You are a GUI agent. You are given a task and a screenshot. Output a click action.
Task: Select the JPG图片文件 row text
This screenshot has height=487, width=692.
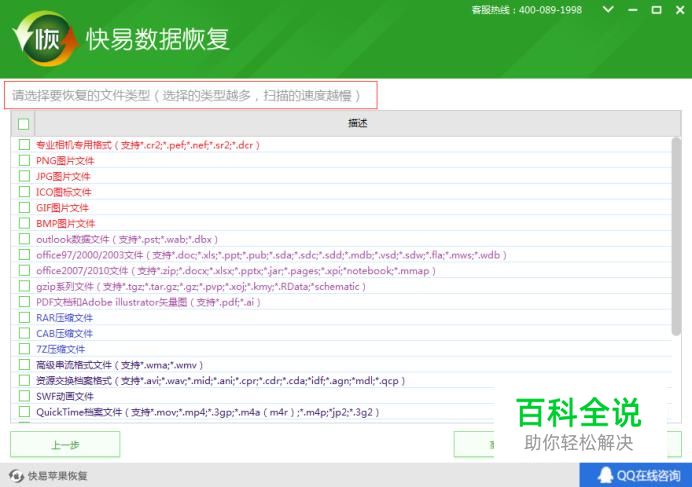[63, 177]
